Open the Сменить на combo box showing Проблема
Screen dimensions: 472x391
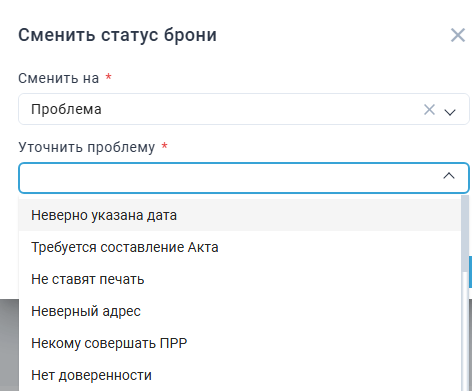244,109
